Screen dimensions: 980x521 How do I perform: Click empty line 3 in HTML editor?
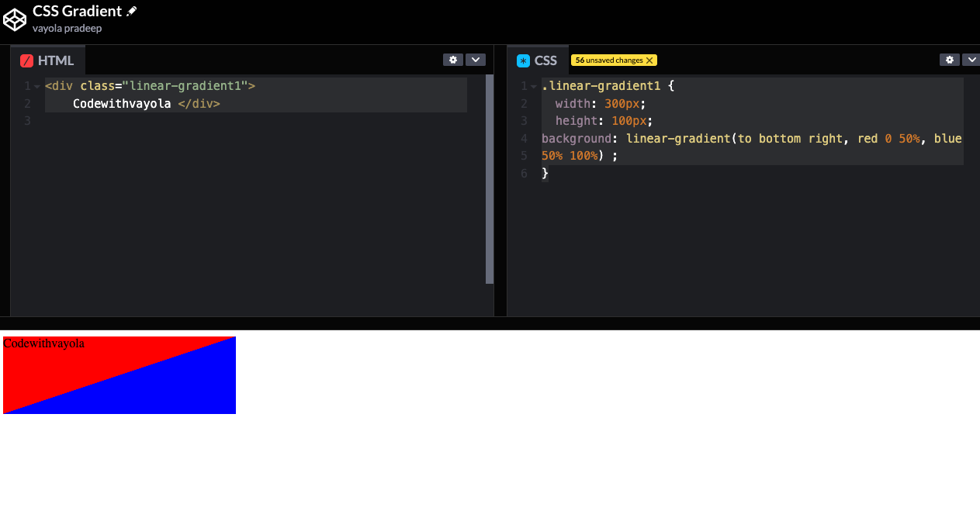[x=256, y=121]
